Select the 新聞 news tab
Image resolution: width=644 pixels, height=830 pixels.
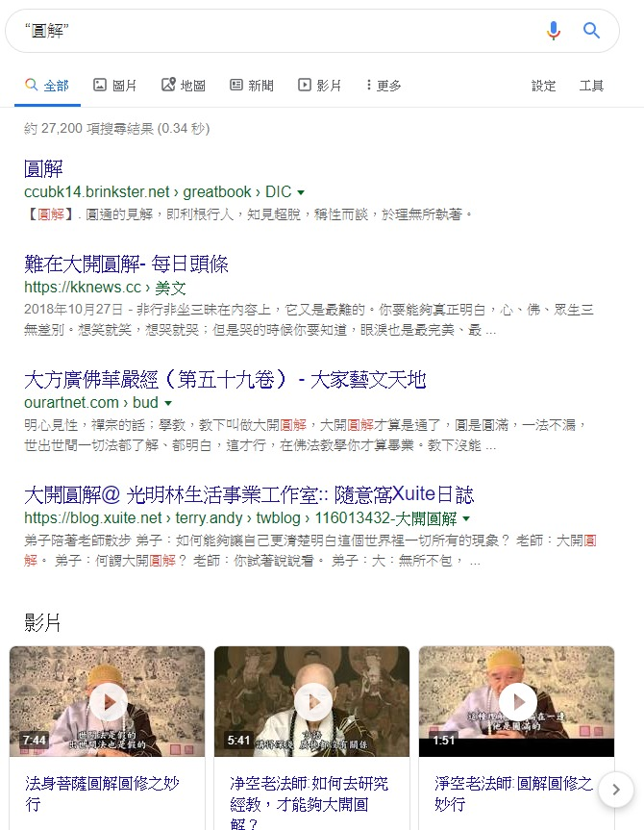(252, 86)
